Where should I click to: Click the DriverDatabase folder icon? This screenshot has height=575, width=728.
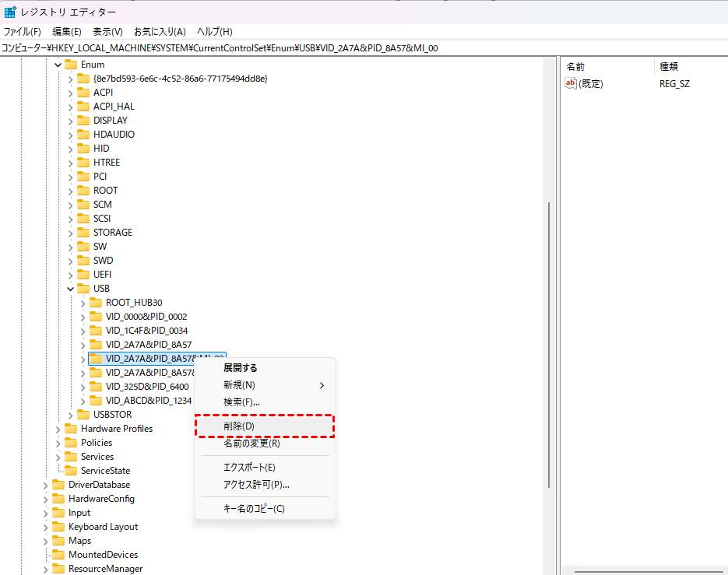pos(58,485)
